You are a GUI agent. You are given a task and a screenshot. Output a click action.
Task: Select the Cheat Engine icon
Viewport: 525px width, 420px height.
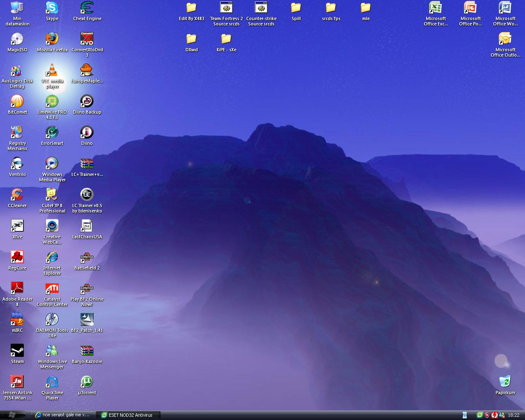[87, 11]
